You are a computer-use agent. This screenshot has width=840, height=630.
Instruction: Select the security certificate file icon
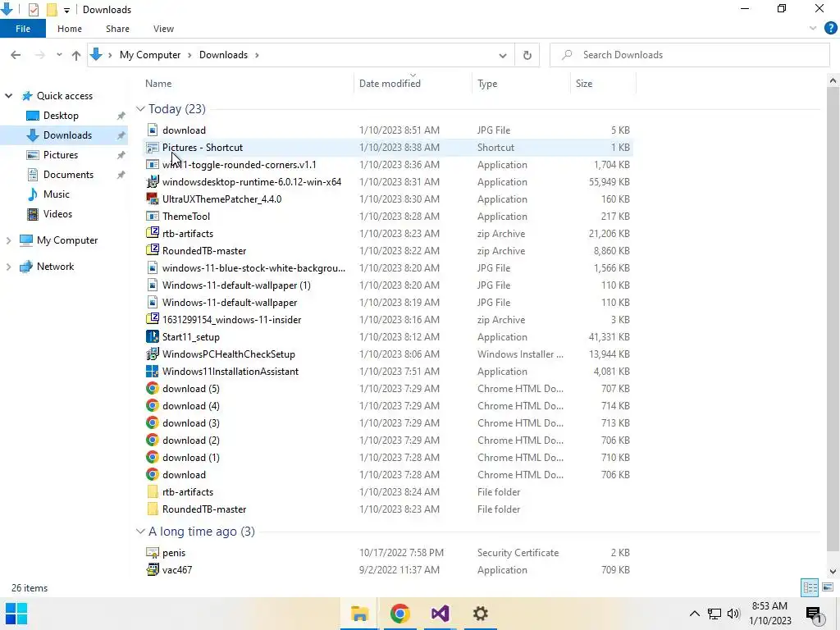(152, 552)
